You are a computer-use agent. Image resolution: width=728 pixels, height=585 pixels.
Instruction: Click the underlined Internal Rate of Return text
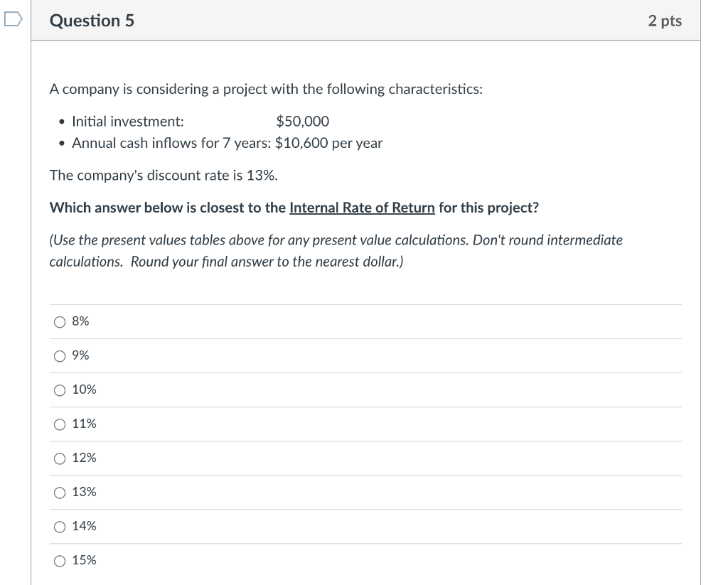pos(362,208)
